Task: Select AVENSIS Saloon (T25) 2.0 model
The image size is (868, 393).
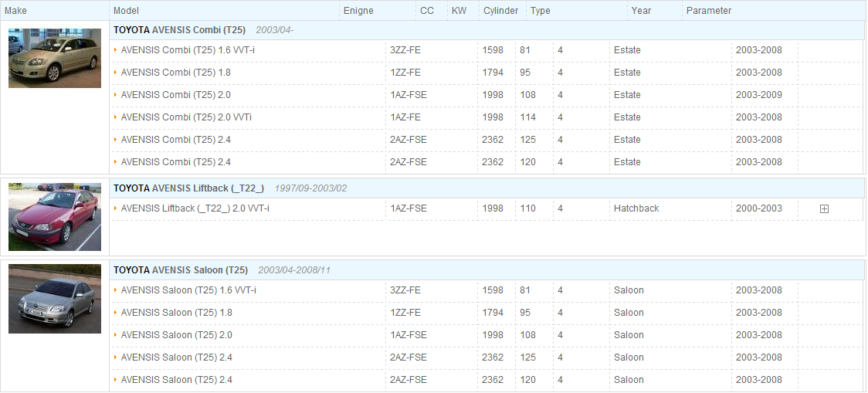Action: 177,335
